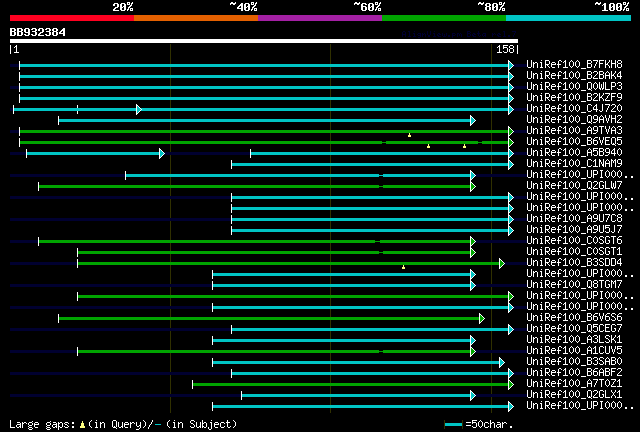
Task: Click the cyan arrowhead ending the B3SAB0 bar
Action: point(502,363)
